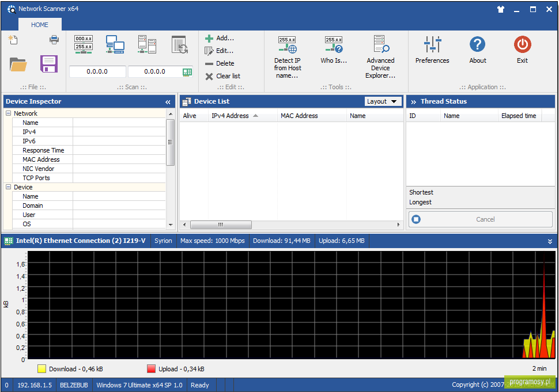Select the IPv6 row in Network group
The image size is (559, 392).
(89, 141)
